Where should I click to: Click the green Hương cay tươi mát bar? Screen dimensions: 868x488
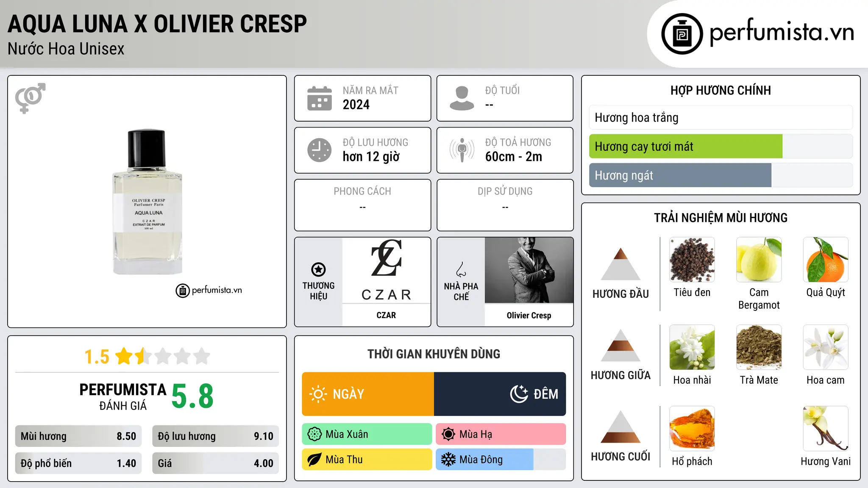686,146
